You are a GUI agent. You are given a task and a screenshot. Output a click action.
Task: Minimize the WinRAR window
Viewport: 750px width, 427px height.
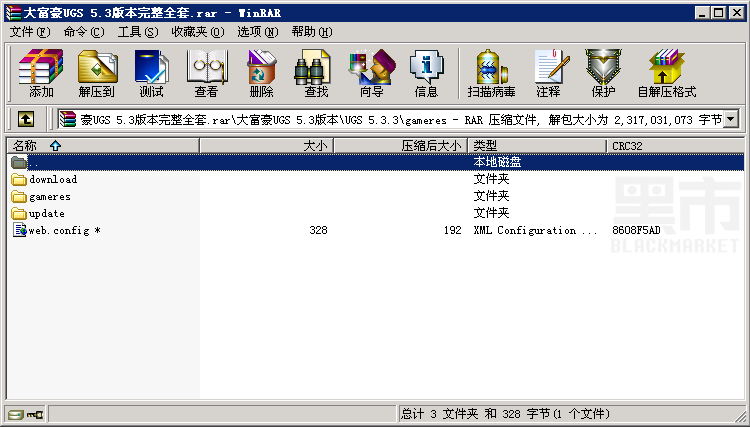(703, 13)
